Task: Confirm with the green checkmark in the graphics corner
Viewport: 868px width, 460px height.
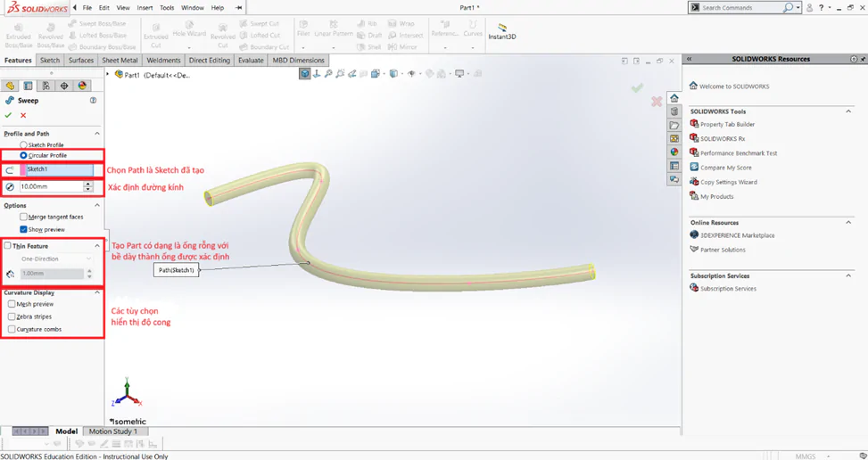Action: point(637,88)
